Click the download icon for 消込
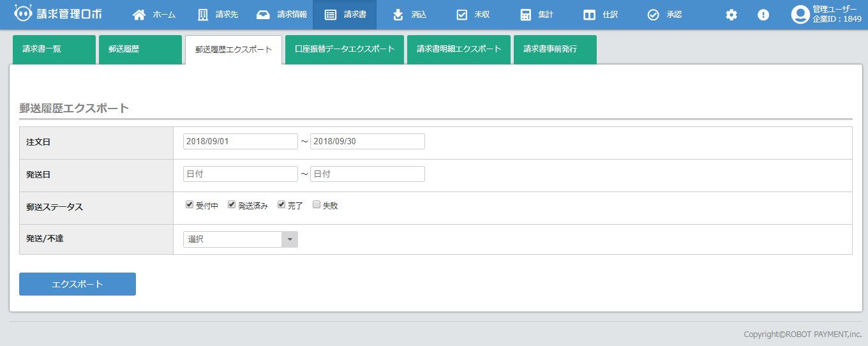Image resolution: width=868 pixels, height=346 pixels. coord(398,15)
